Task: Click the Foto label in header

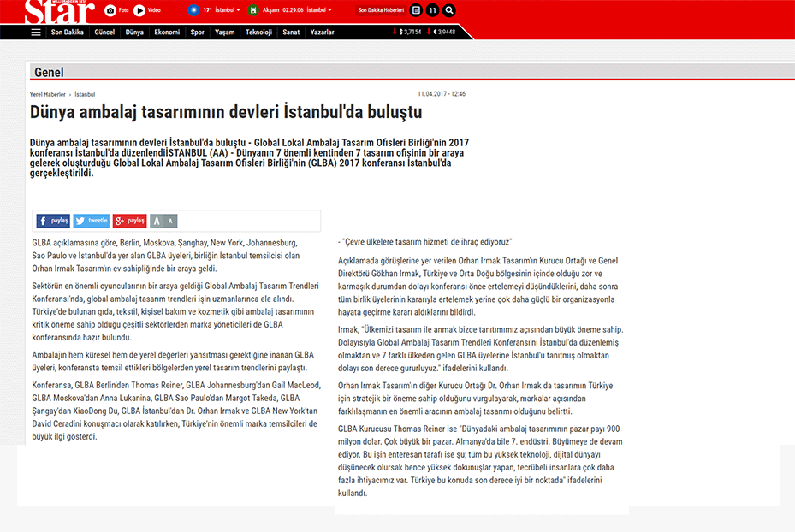Action: [x=123, y=10]
